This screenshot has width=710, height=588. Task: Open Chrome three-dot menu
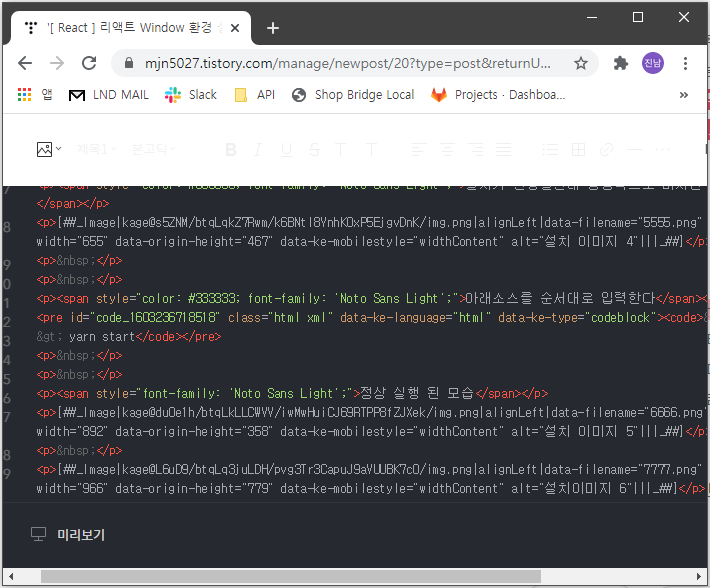[686, 63]
